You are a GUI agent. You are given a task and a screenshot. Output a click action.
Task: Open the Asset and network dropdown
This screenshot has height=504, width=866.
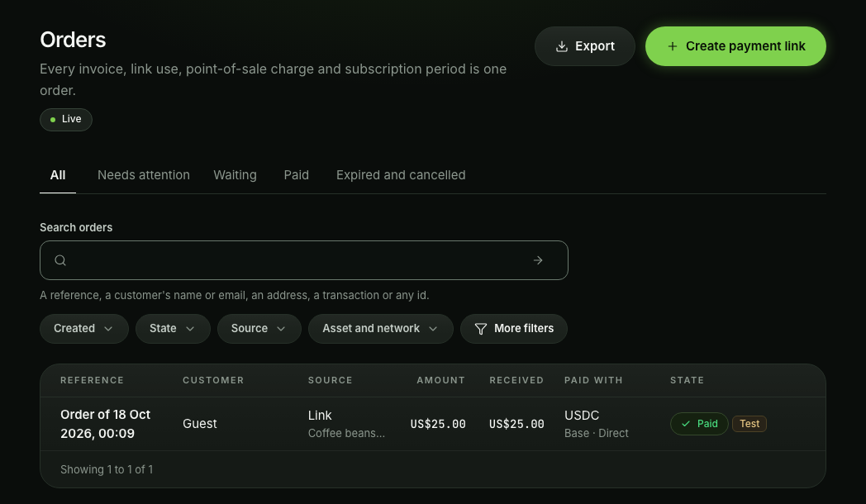[x=381, y=329]
